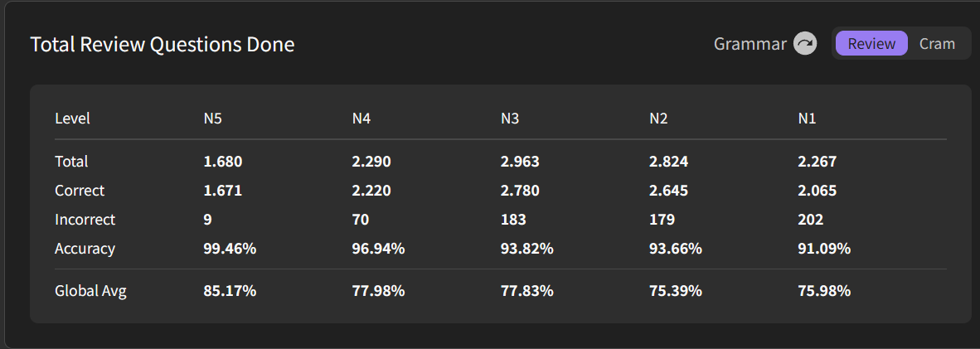Click the N1 incorrect count 202
Screen dimensions: 980x349
click(x=811, y=220)
